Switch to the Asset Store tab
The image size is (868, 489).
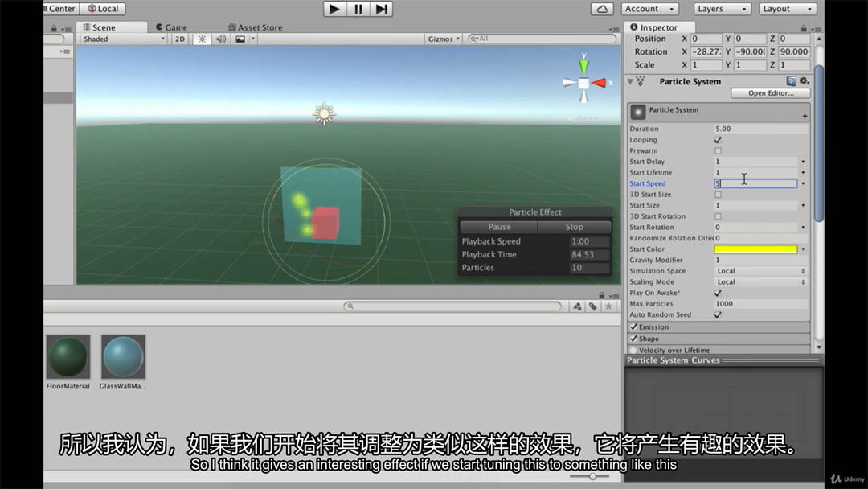pos(256,27)
